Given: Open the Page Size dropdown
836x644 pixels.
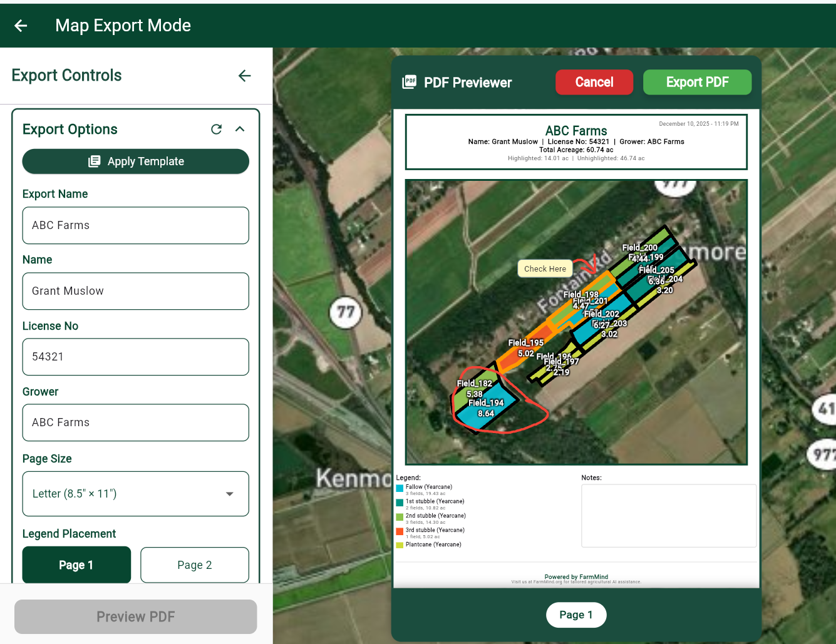Looking at the screenshot, I should tap(136, 494).
